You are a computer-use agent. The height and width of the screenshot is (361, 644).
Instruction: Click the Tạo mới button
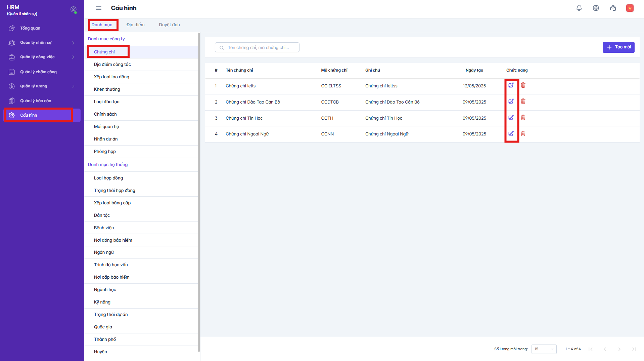pos(618,47)
